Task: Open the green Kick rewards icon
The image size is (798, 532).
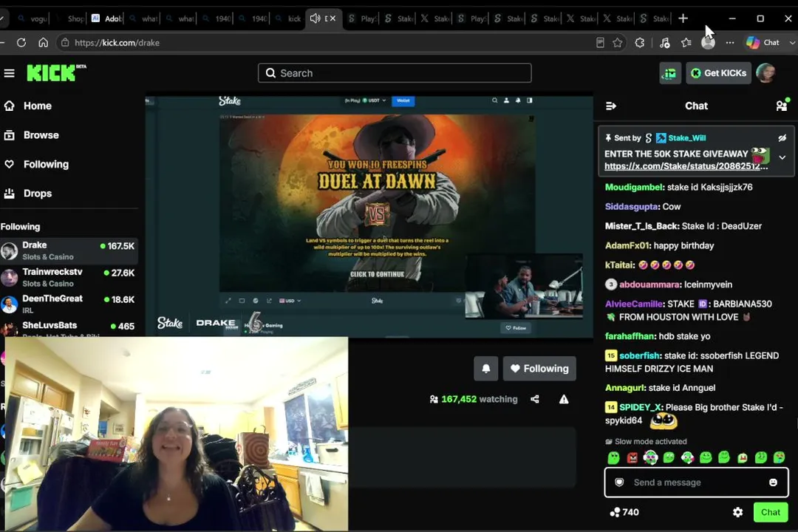Action: (x=670, y=73)
